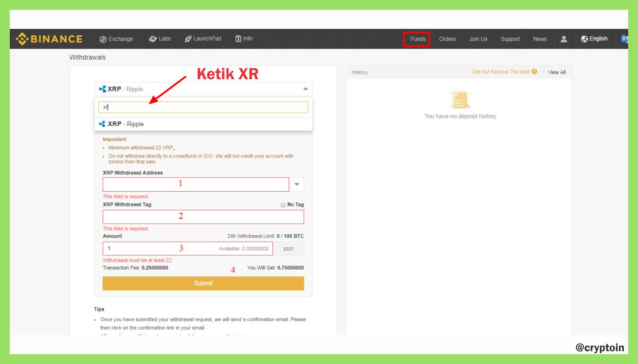Screen dimensions: 638x364
Task: Click the Exchange icon in navbar
Action: [x=103, y=39]
